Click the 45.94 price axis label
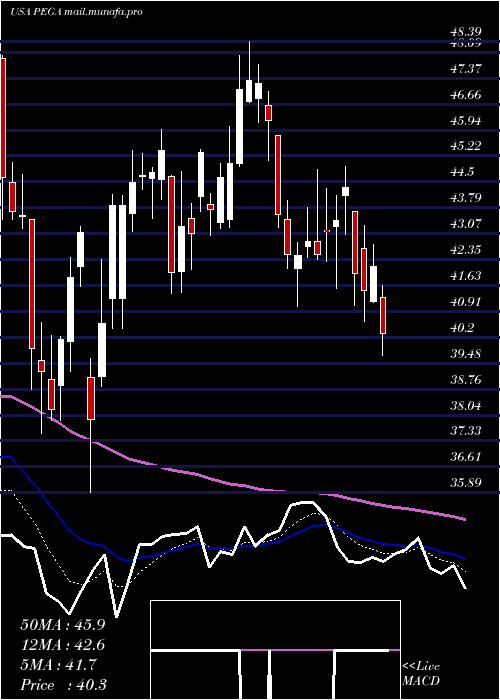The image size is (500, 700). (465, 121)
